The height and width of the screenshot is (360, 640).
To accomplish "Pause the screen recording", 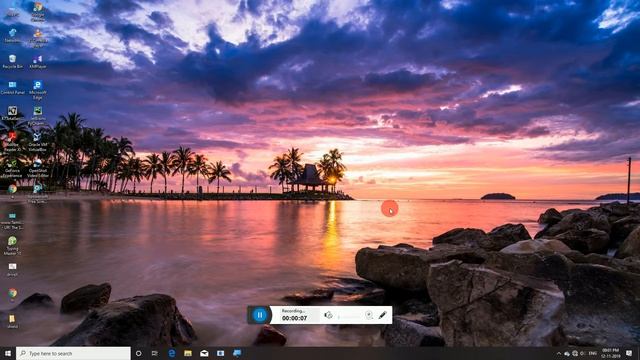I will pyautogui.click(x=260, y=315).
